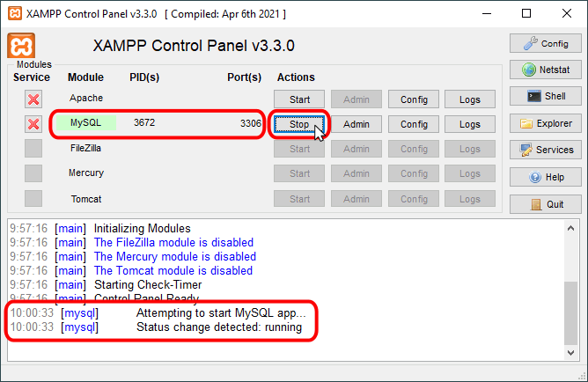588x382 pixels.
Task: Open Netstat via the globe icon
Action: point(545,70)
